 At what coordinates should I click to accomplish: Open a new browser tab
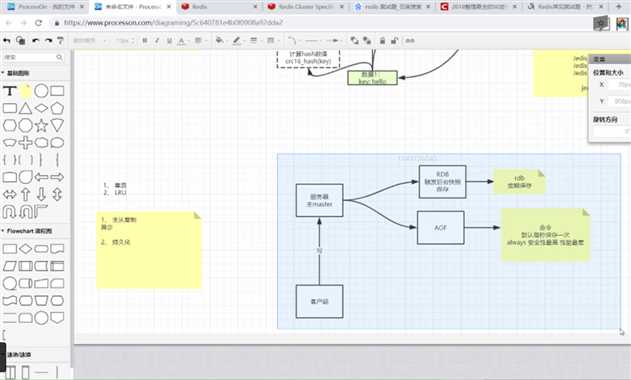(619, 6)
